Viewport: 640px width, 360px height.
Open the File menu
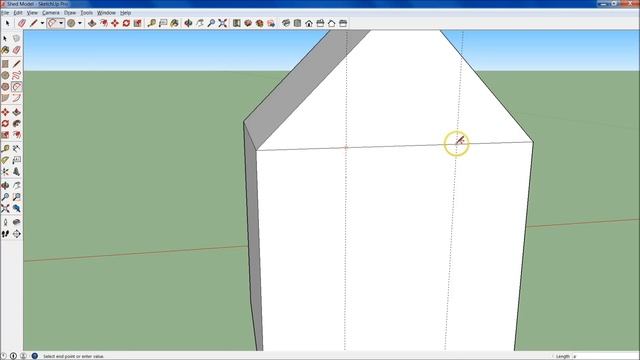tap(5, 13)
